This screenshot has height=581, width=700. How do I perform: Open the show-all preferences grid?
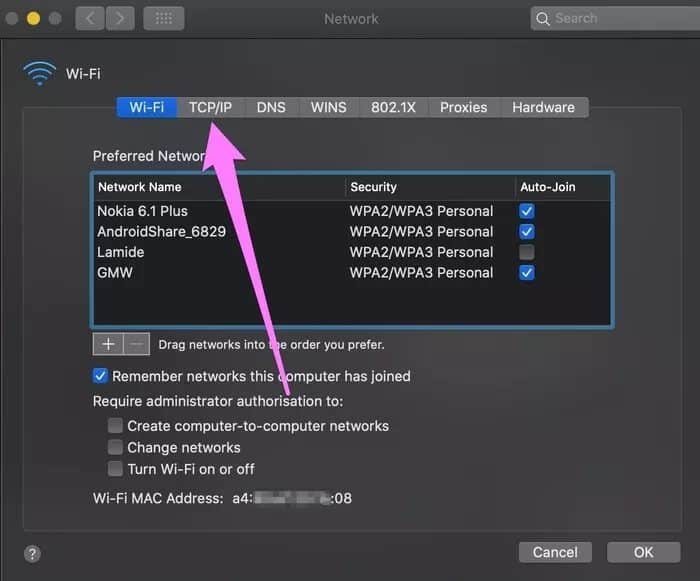[163, 18]
